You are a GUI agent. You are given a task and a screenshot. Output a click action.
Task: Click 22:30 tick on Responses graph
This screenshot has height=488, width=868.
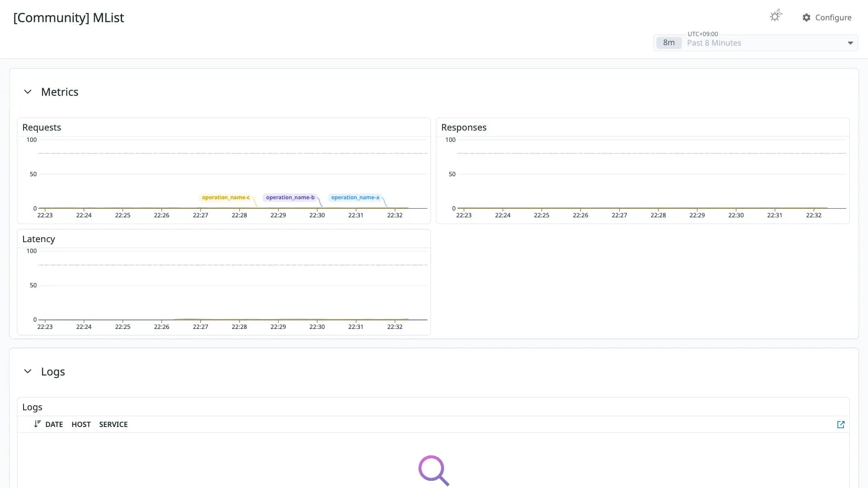pos(736,215)
